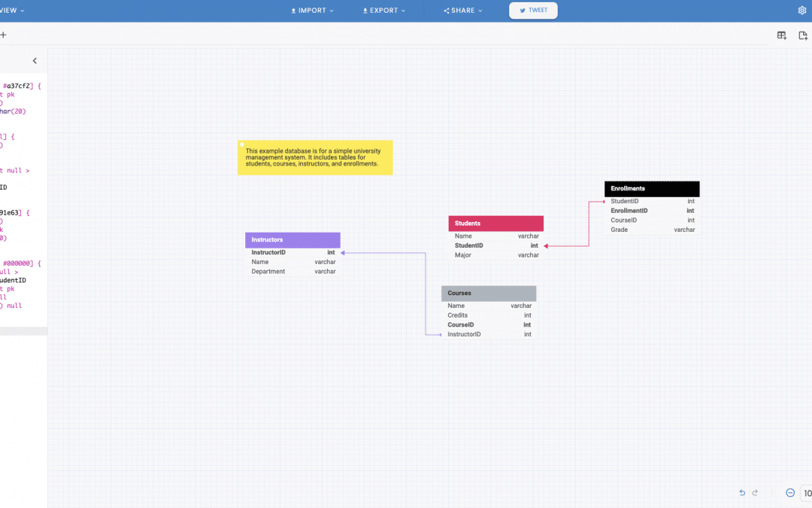This screenshot has width=812, height=508.
Task: Click the Undo arrow icon
Action: (x=741, y=493)
